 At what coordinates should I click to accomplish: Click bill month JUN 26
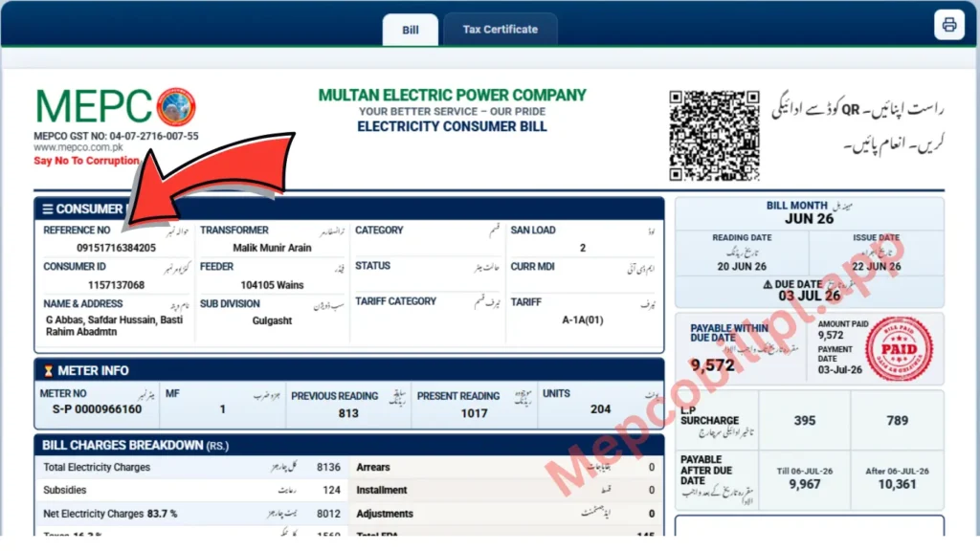(809, 219)
